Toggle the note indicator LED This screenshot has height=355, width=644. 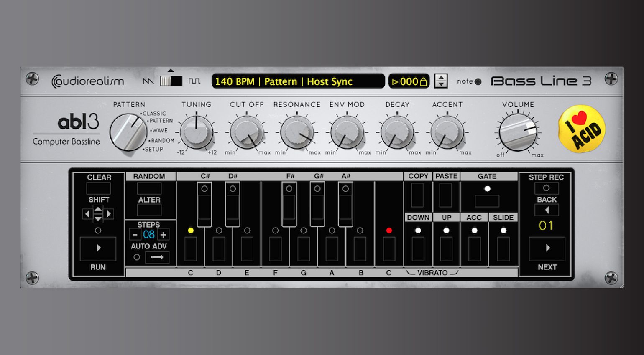click(x=478, y=81)
